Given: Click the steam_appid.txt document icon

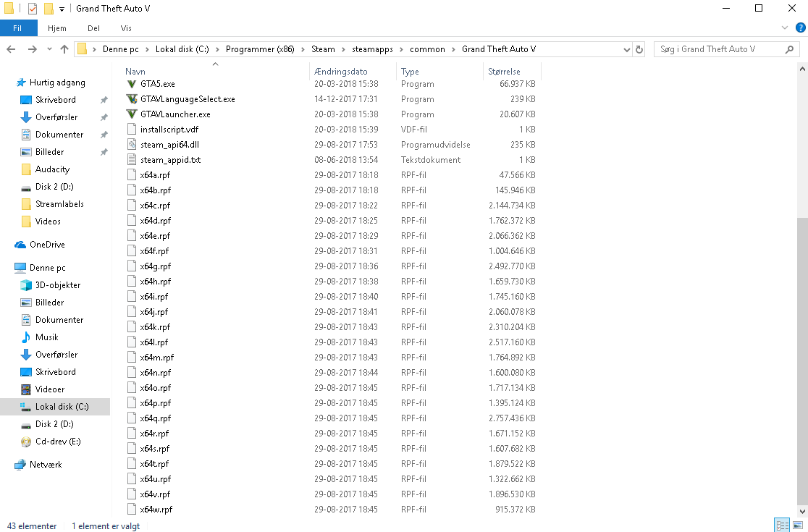Looking at the screenshot, I should tap(132, 160).
